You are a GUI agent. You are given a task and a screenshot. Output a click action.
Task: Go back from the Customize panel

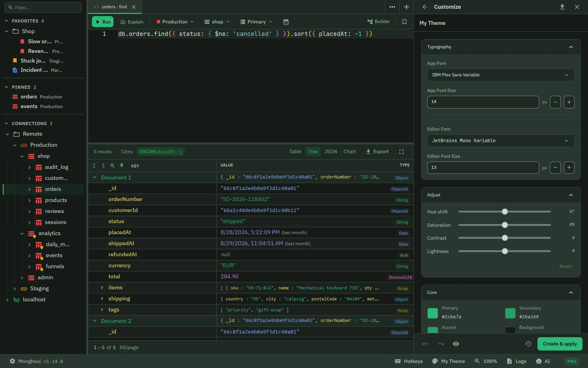tap(425, 7)
